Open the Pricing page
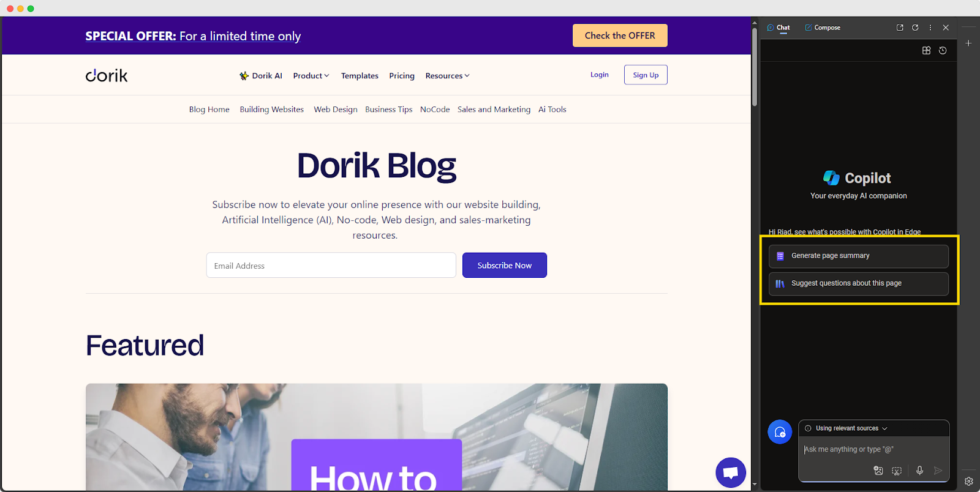 point(402,76)
